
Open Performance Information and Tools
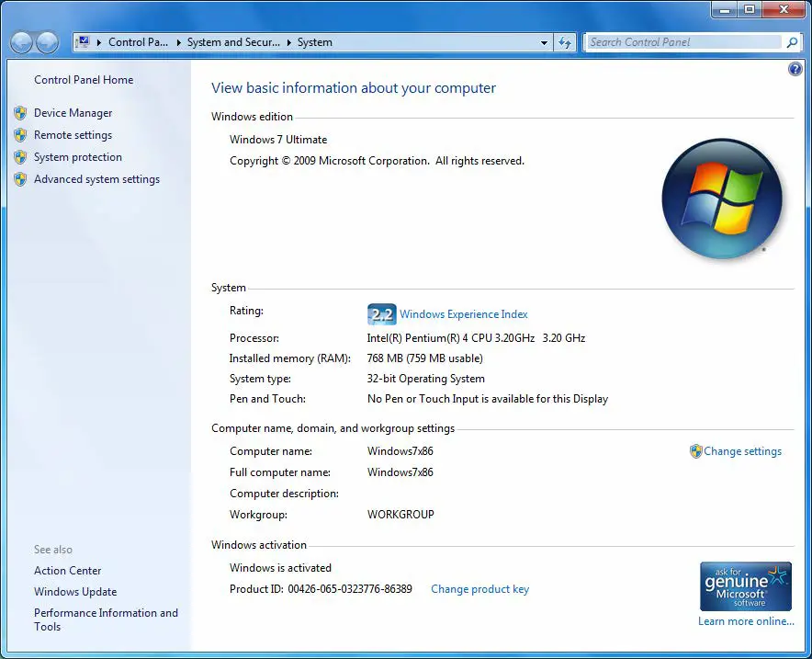(x=106, y=619)
